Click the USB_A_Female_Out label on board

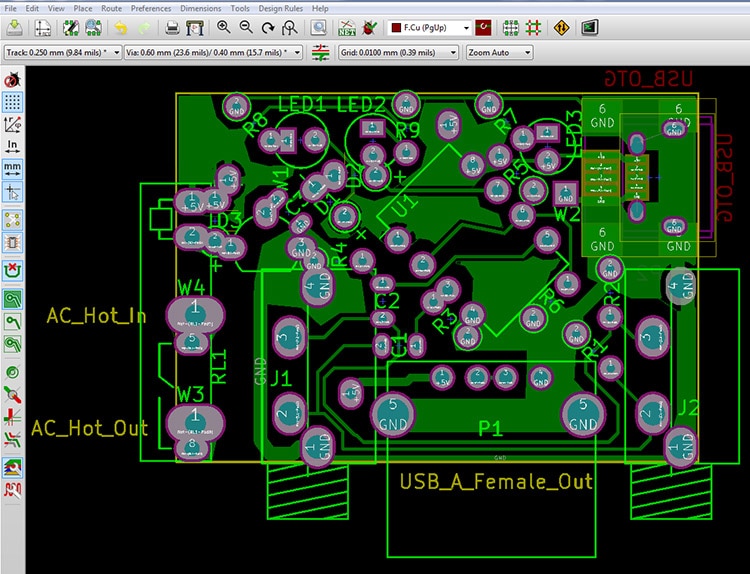pos(496,482)
